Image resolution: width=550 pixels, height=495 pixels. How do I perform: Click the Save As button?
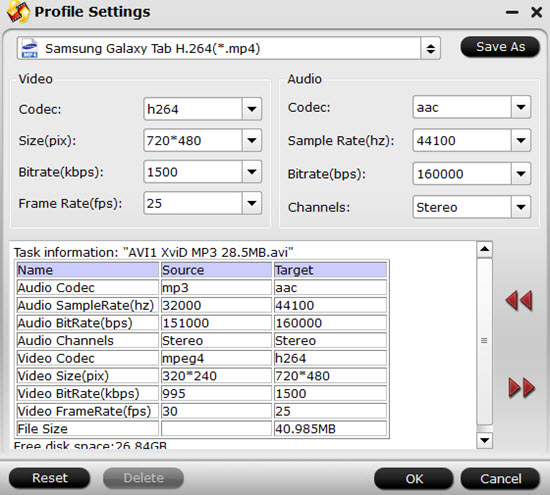click(500, 47)
